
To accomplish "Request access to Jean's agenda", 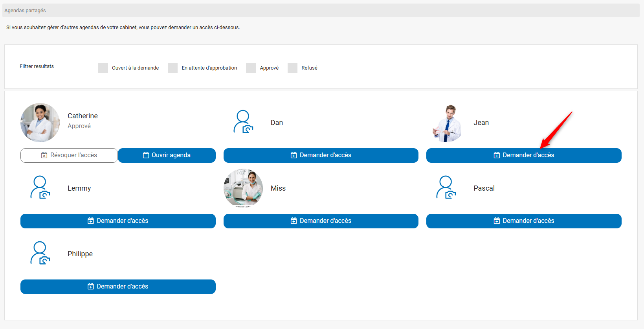I will pos(523,155).
